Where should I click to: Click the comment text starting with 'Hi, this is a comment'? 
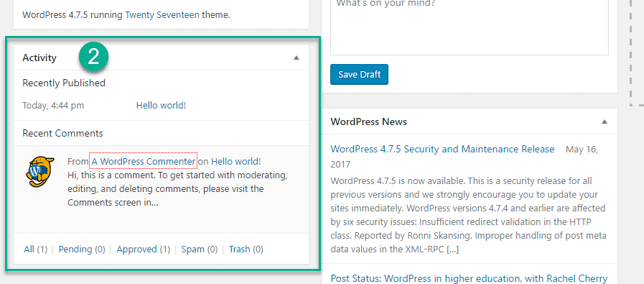(x=177, y=189)
